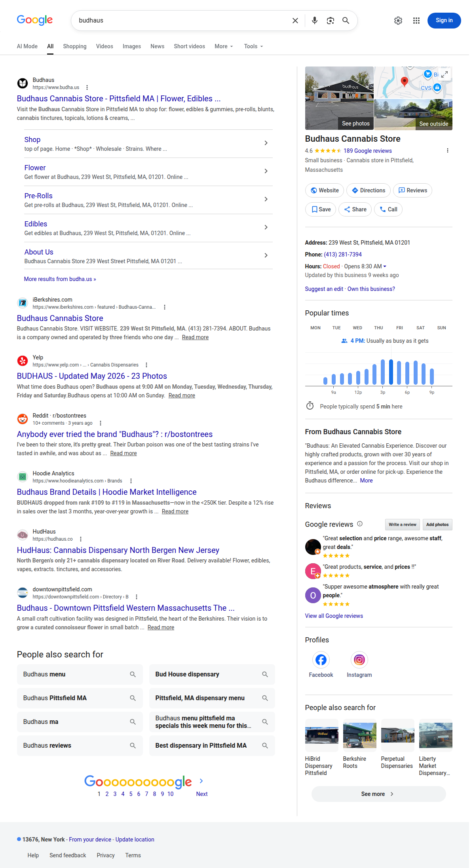Image resolution: width=475 pixels, height=868 pixels.
Task: Select SAT in Popular times
Action: pos(420,328)
